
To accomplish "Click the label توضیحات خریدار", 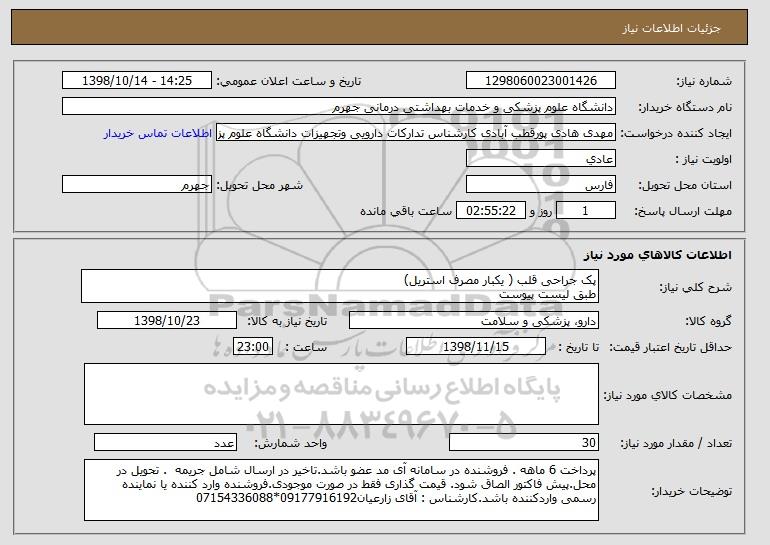I will click(x=691, y=491).
